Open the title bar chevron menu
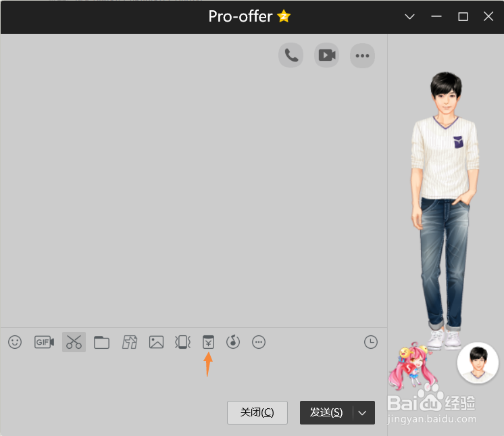The image size is (504, 436). pos(409,16)
